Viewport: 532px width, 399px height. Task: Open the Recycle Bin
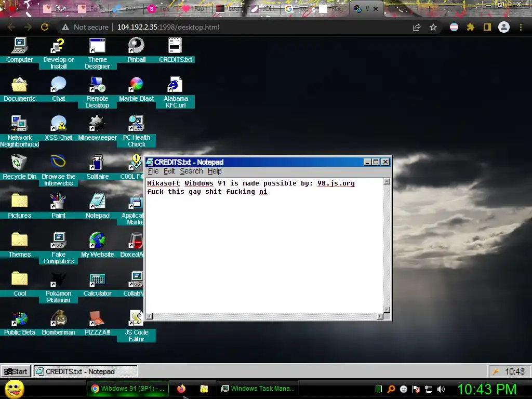[x=19, y=167]
